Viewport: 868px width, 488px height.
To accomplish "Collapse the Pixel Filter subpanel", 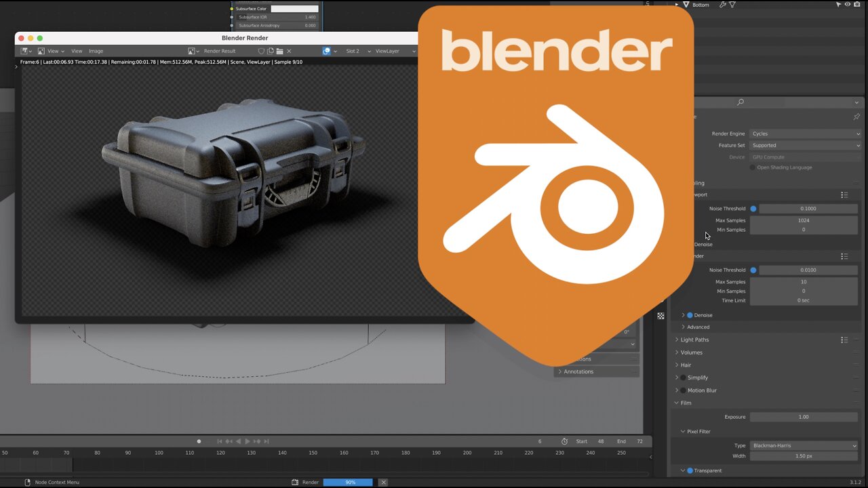I will tap(683, 431).
